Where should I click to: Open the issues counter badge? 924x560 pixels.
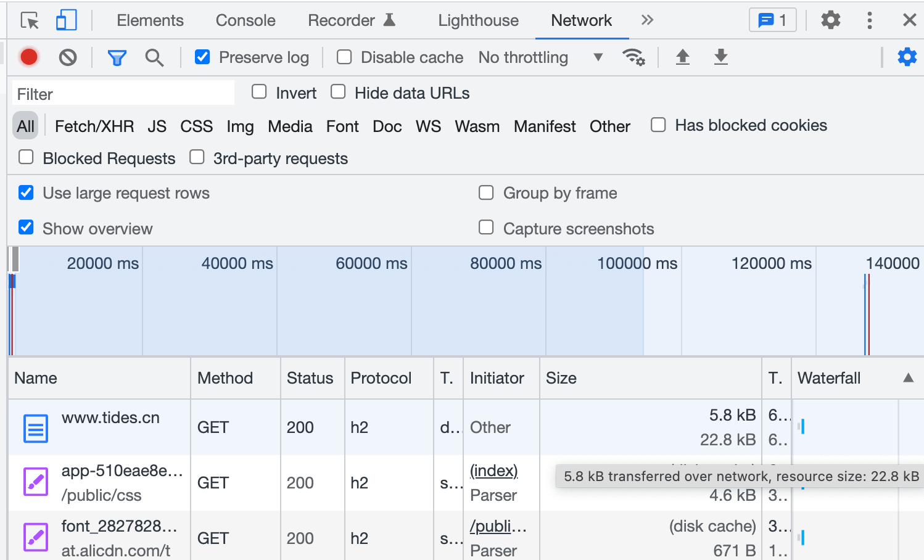[773, 20]
